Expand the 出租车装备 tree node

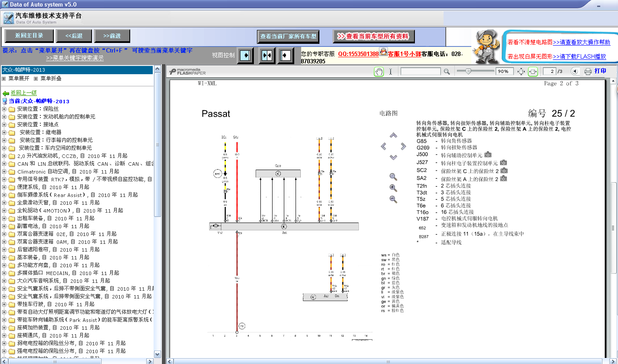4,218
